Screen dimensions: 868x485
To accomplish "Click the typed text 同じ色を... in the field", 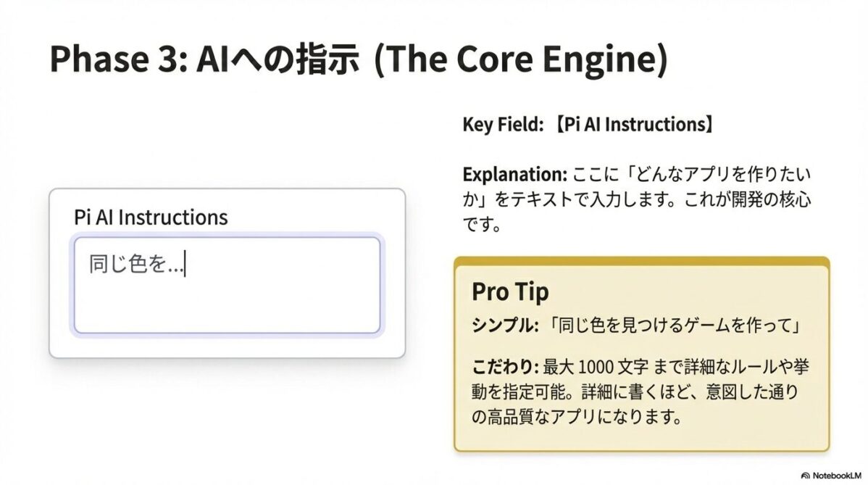I will [x=135, y=265].
